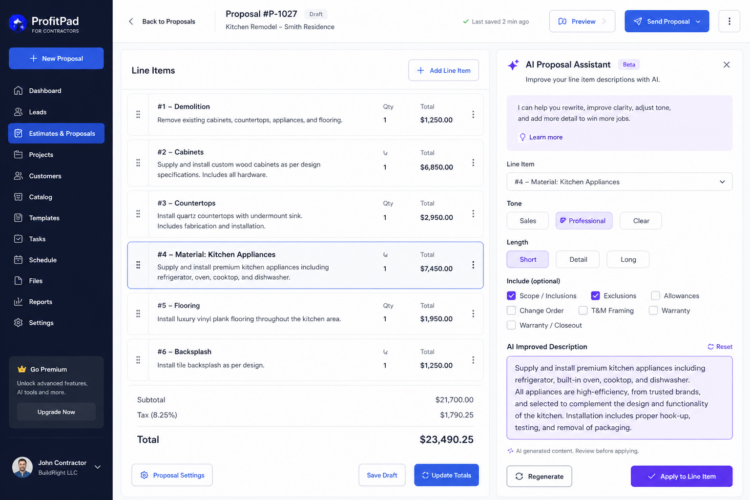Click back arrow to Proposals
750x500 pixels.
(x=131, y=22)
